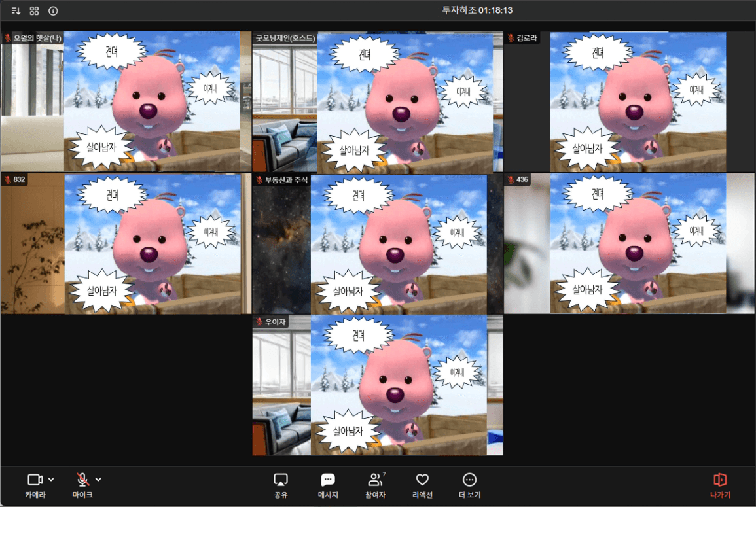This screenshot has height=543, width=756.
Task: Send a reaction with the 리액션 heart
Action: pyautogui.click(x=422, y=485)
